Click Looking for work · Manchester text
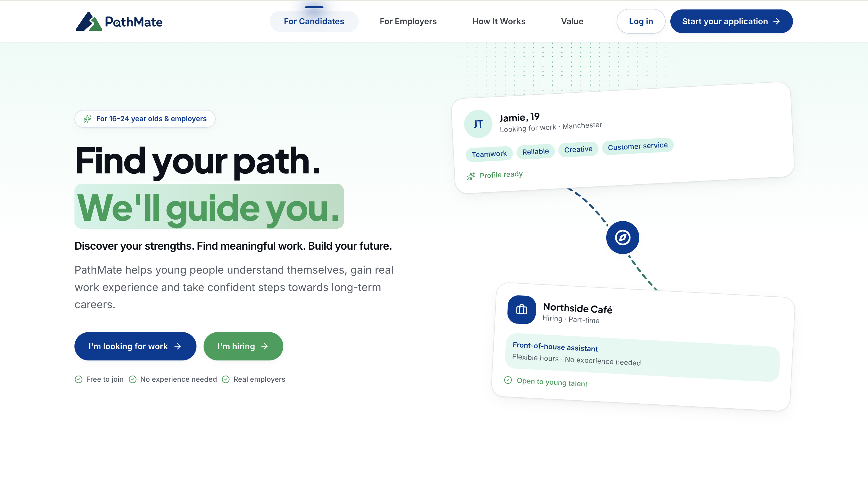This screenshot has width=868, height=494. point(550,127)
